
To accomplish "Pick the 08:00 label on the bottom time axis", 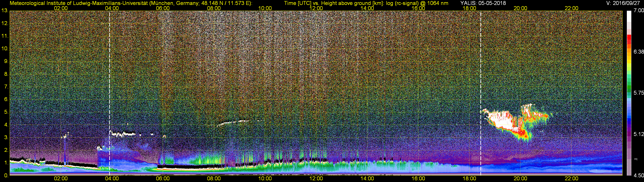I will (x=214, y=179).
